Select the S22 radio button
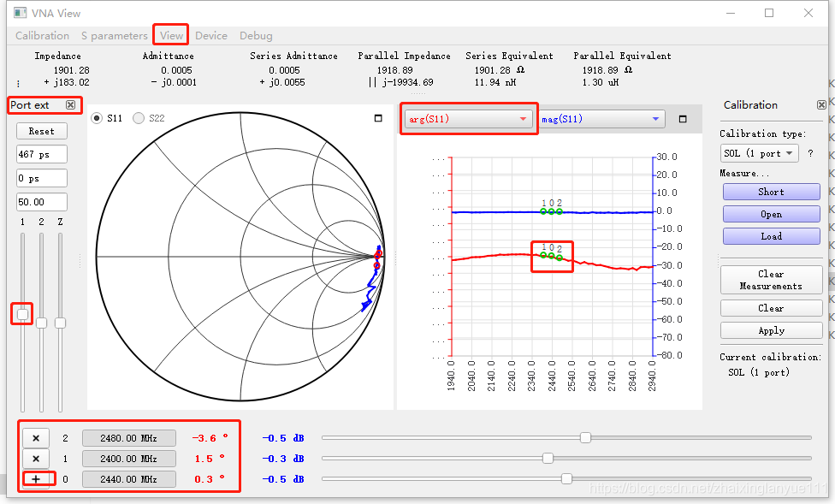The width and height of the screenshot is (835, 504). click(139, 118)
